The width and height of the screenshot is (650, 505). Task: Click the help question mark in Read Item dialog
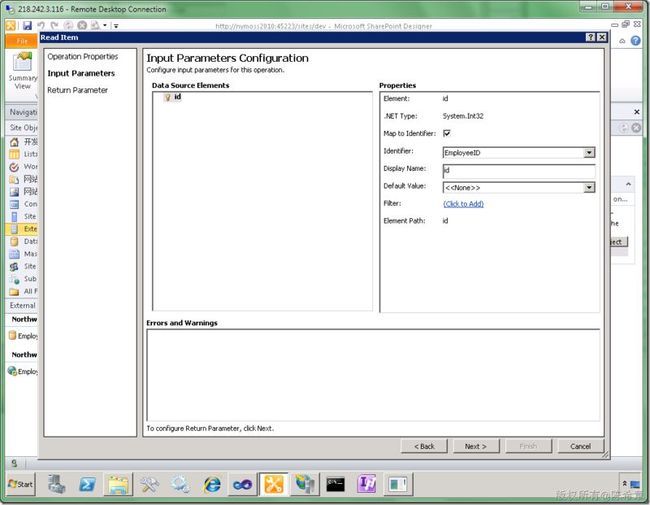(x=590, y=37)
